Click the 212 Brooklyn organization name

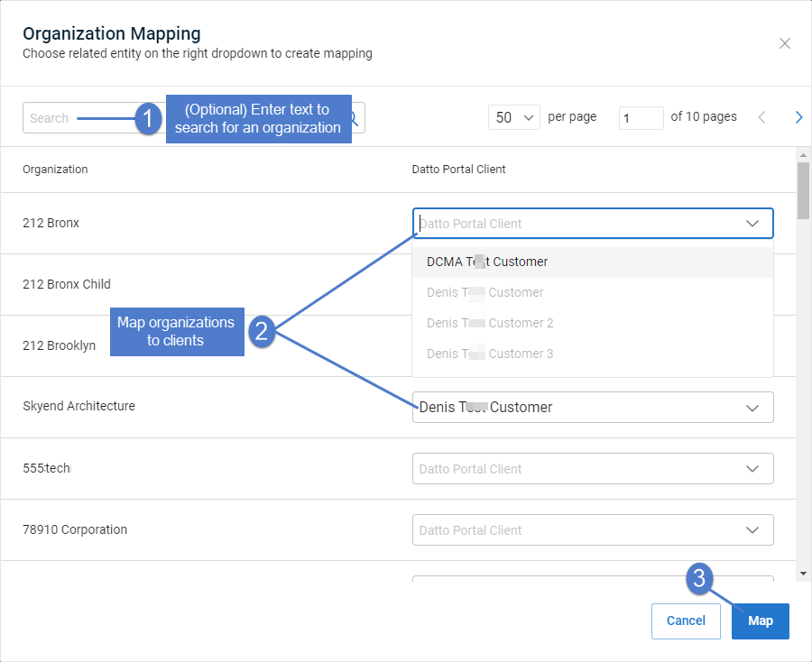point(59,345)
